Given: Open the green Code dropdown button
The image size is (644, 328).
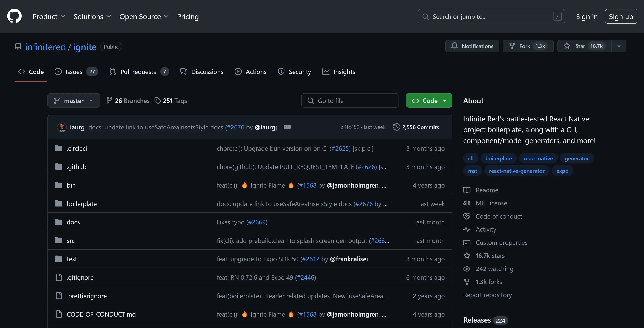Looking at the screenshot, I should click(x=429, y=100).
